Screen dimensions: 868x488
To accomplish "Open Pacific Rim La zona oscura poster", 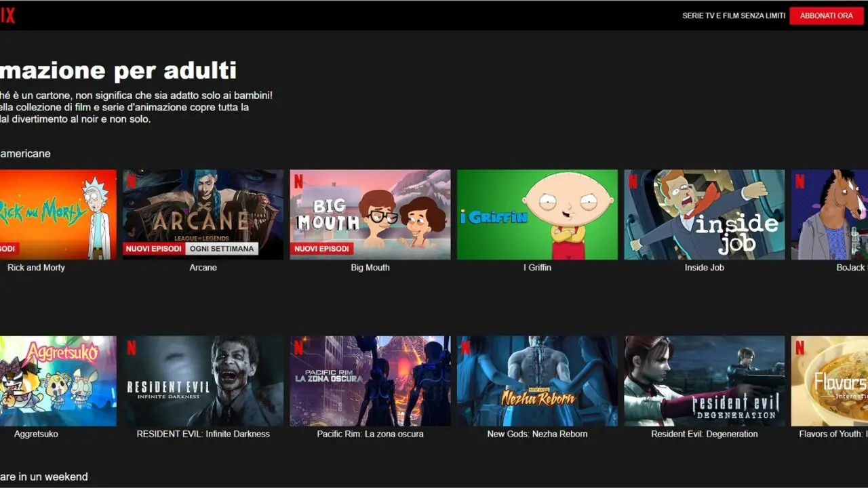I will point(370,381).
